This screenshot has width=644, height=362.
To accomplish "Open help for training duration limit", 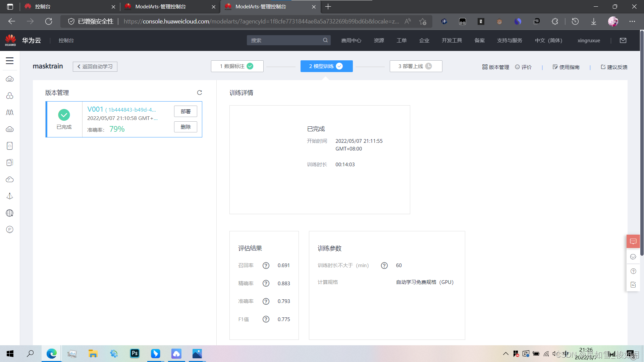I will tap(384, 265).
